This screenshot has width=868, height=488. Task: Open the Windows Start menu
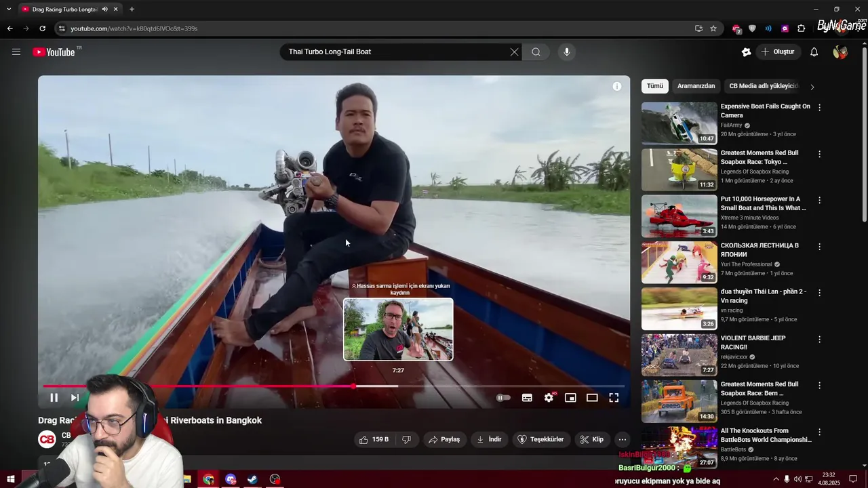(10, 479)
